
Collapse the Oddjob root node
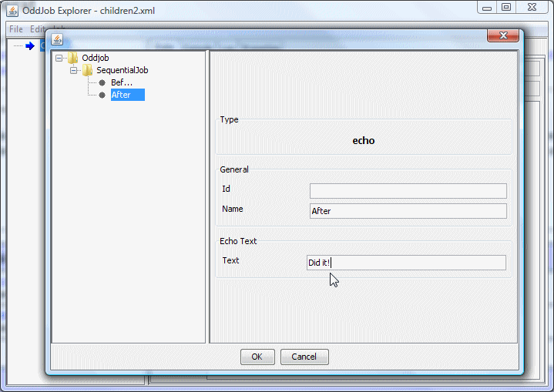click(59, 58)
